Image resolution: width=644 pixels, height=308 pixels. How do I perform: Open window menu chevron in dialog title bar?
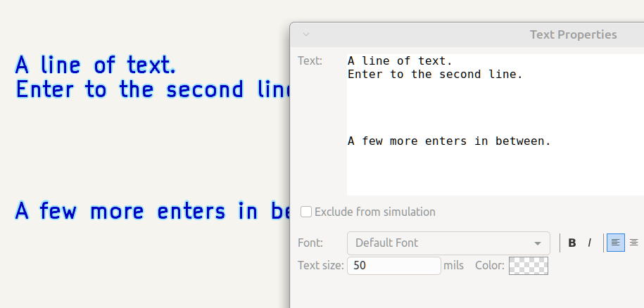pos(305,34)
